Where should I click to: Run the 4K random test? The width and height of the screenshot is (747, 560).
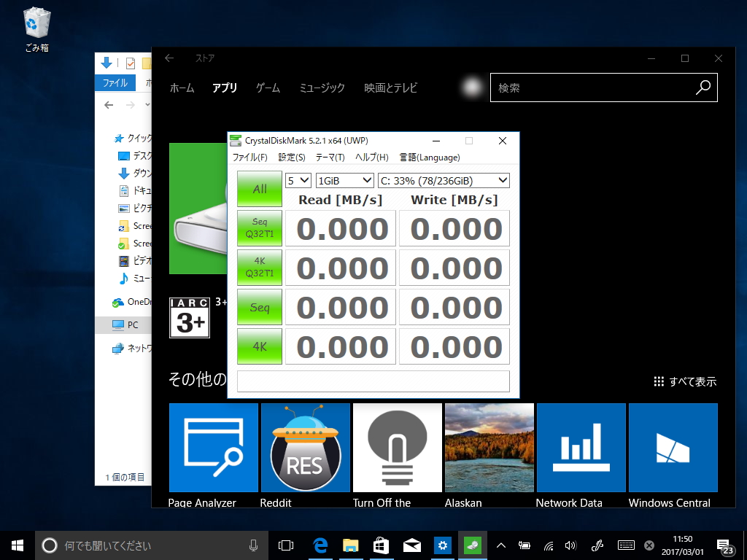coord(259,346)
